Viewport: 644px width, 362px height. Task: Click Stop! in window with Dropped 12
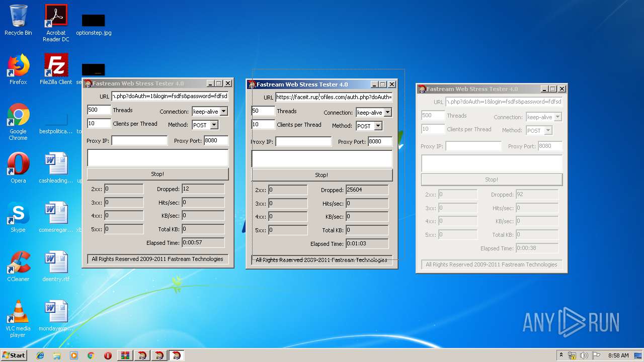157,174
